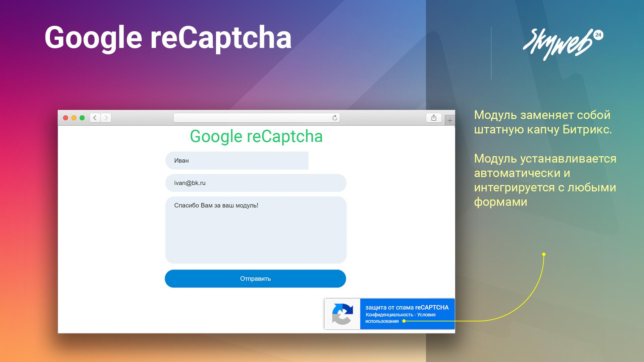Add a new tab with the plus icon
This screenshot has height=362, width=644.
tap(450, 120)
